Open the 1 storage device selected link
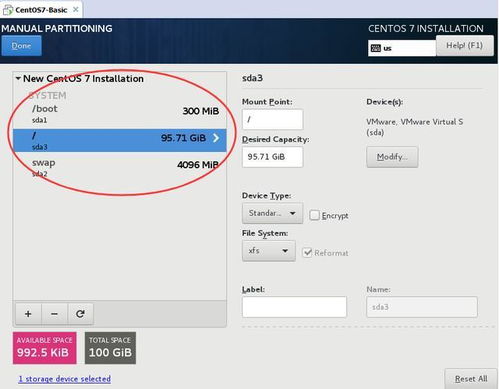 [x=65, y=379]
